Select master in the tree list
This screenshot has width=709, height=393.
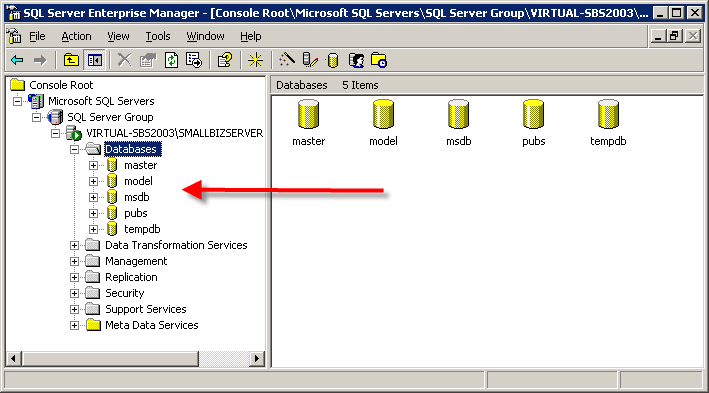pos(141,165)
